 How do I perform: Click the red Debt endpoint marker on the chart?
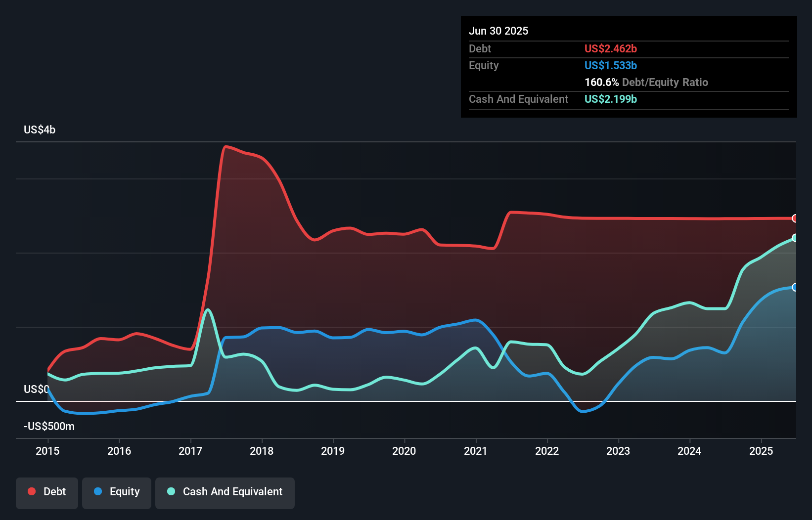pyautogui.click(x=795, y=218)
